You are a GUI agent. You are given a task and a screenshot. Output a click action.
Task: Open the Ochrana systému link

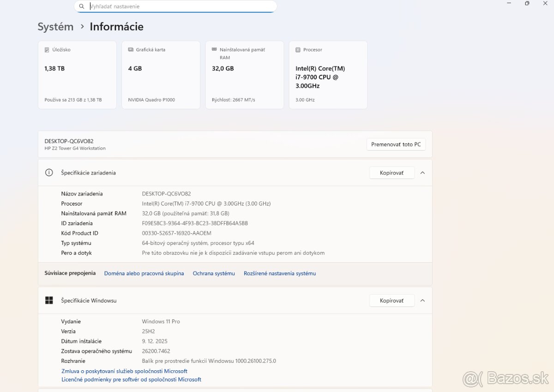(214, 273)
